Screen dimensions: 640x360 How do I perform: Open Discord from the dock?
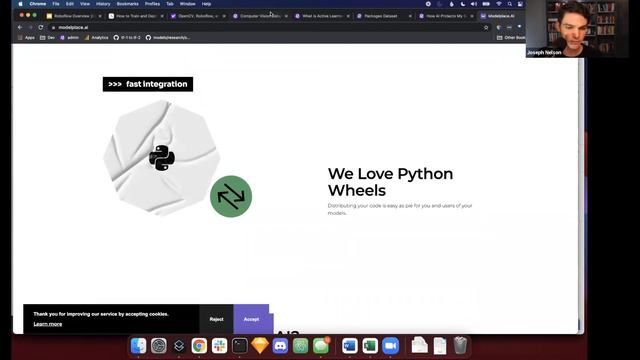click(x=280, y=346)
